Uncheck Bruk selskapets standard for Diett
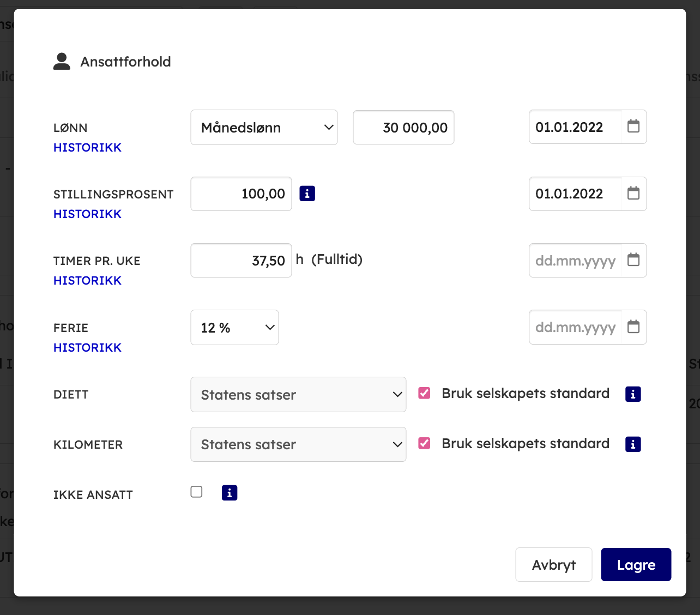Viewport: 700px width, 615px height. coord(424,393)
